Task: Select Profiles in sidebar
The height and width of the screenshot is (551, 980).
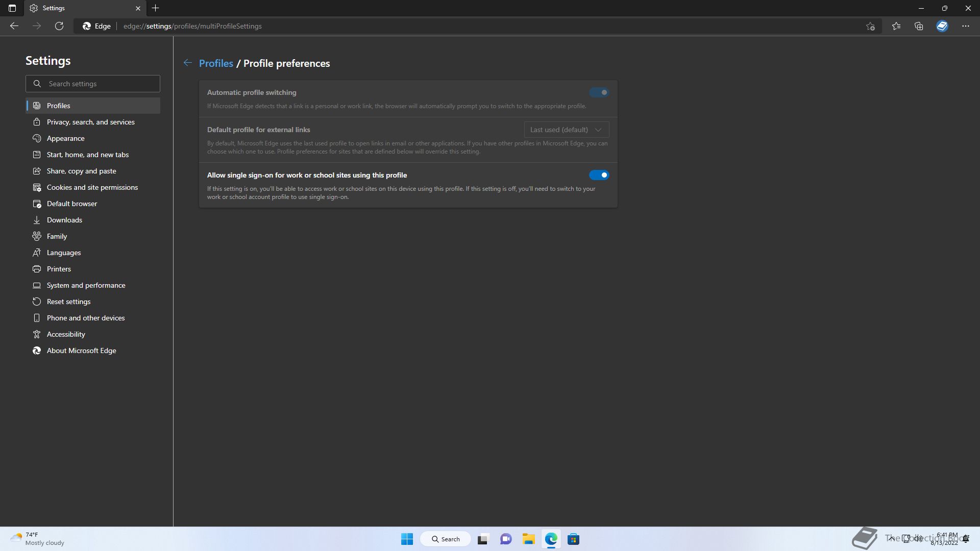Action: (x=93, y=106)
